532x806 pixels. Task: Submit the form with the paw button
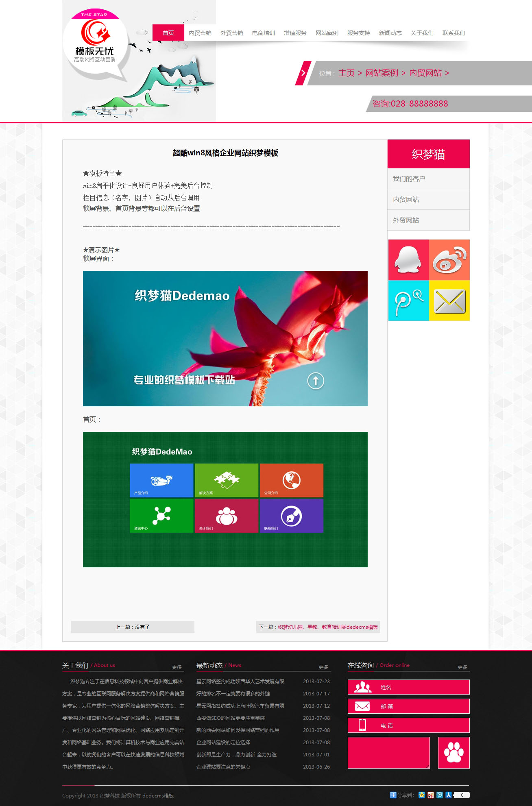[x=454, y=752]
